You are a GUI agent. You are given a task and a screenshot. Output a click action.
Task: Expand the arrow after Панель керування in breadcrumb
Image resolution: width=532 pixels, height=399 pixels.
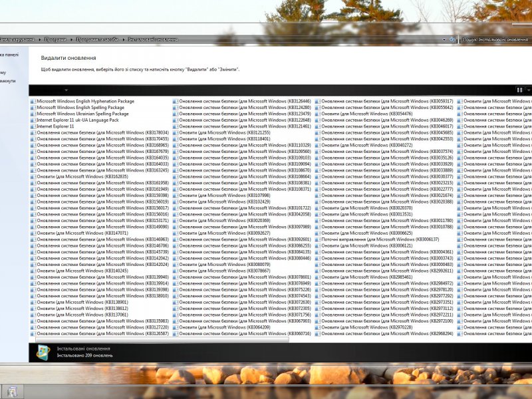(x=40, y=40)
